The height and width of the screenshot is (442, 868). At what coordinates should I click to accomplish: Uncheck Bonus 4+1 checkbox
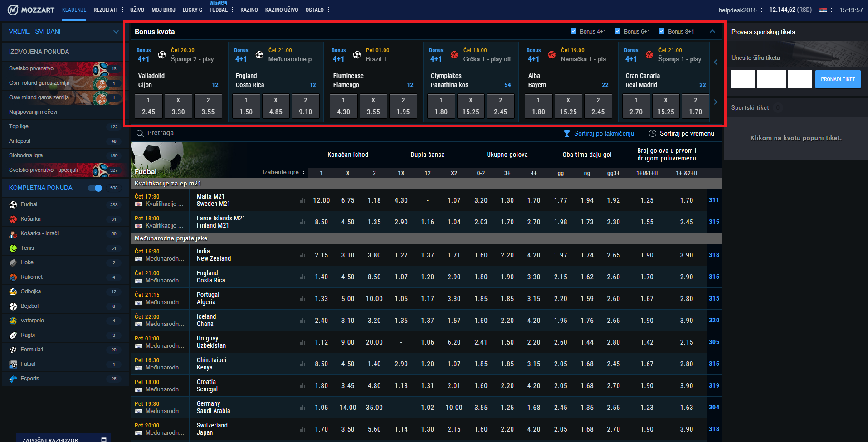(x=574, y=31)
